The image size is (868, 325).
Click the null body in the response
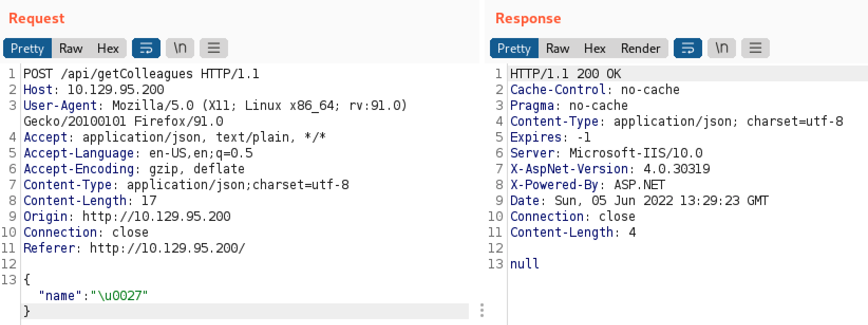pos(524,264)
